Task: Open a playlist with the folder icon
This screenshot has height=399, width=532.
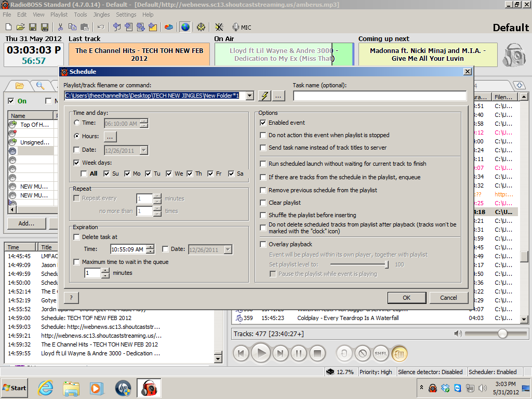Action: click(x=20, y=27)
